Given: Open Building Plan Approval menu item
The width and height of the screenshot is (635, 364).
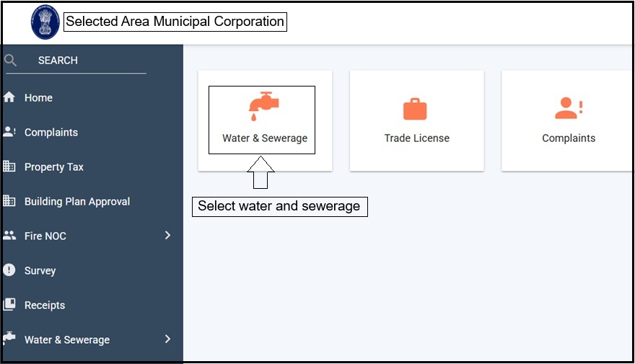Looking at the screenshot, I should [77, 201].
